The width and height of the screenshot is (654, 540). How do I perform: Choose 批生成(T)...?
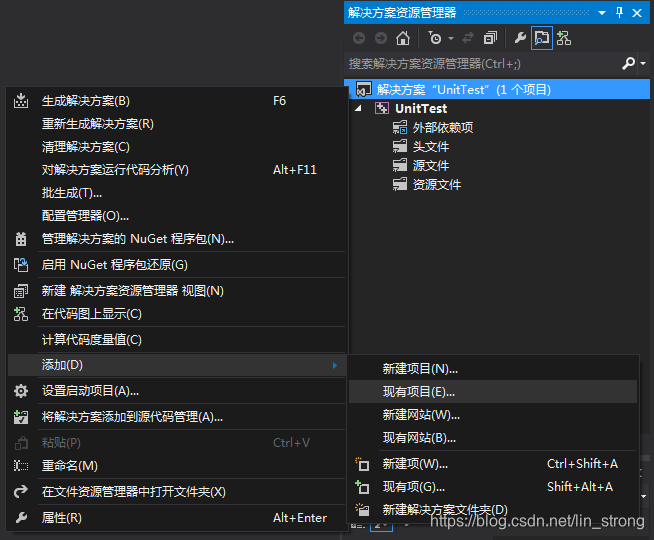pyautogui.click(x=177, y=193)
